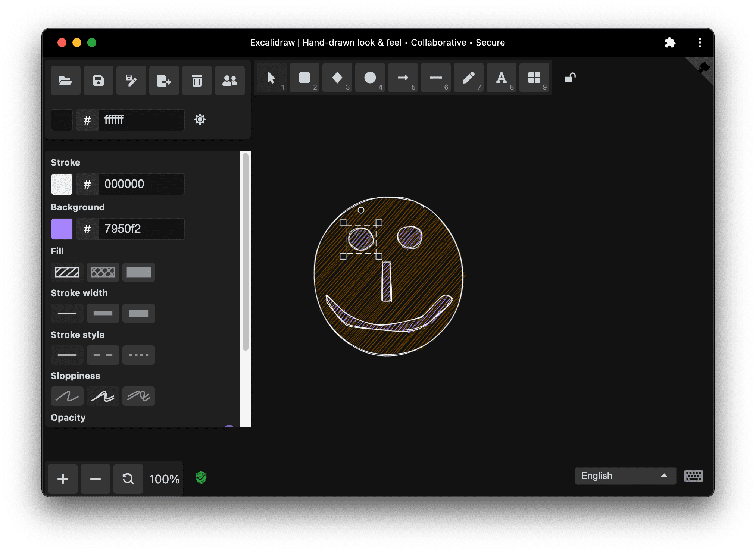Select the Rectangle tool
The width and height of the screenshot is (756, 552).
pos(304,79)
